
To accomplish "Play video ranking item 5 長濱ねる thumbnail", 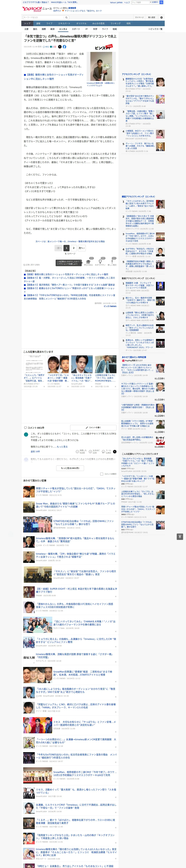I will click(x=160, y=343).
